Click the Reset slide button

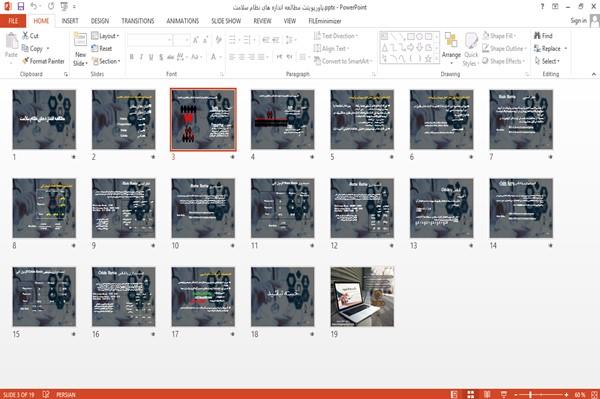[x=102, y=48]
